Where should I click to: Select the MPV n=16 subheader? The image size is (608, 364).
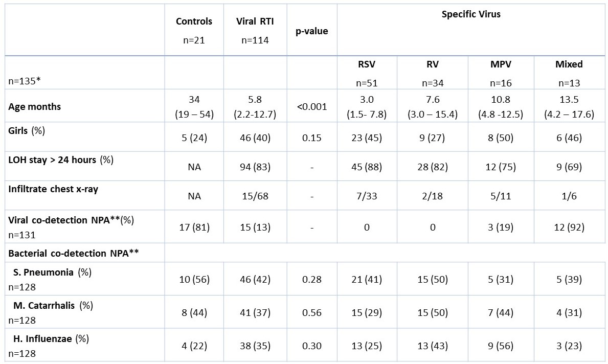[501, 73]
